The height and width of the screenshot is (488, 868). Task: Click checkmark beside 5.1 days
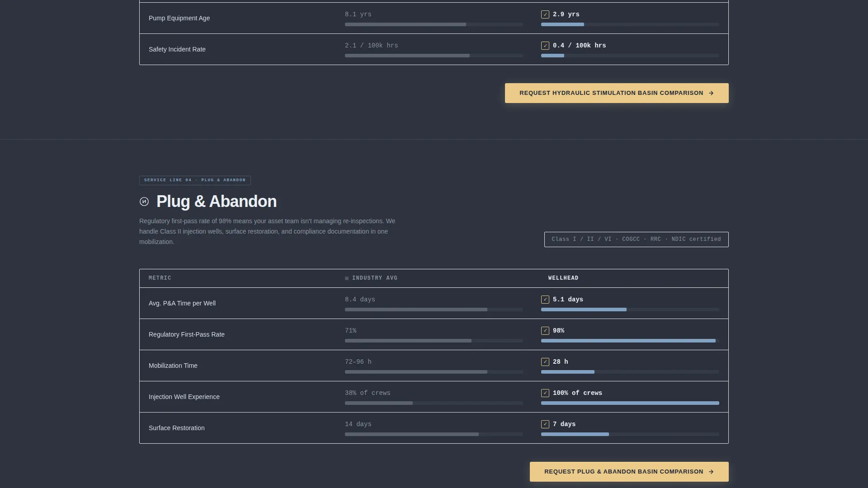point(545,300)
